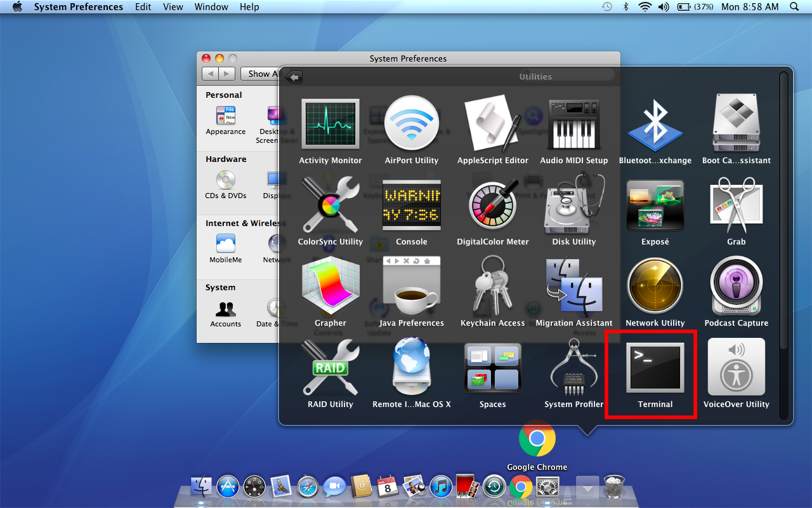Open the Help menu
The image size is (812, 508).
point(249,7)
